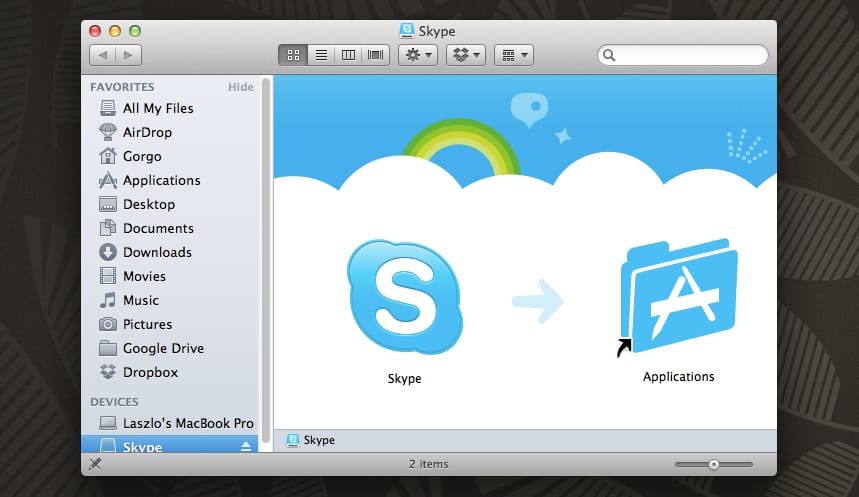Click the sidebar scrollbar
The width and height of the screenshot is (859, 497).
266,260
